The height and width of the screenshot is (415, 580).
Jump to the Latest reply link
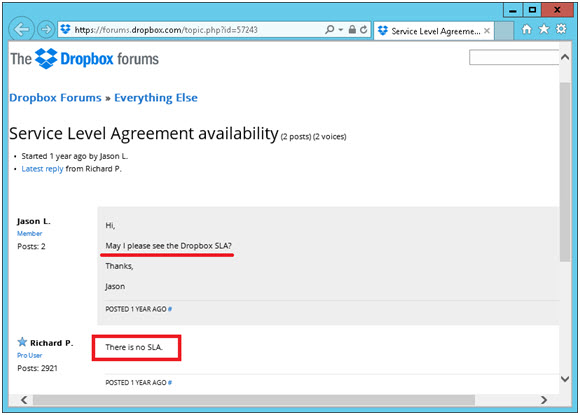(42, 169)
